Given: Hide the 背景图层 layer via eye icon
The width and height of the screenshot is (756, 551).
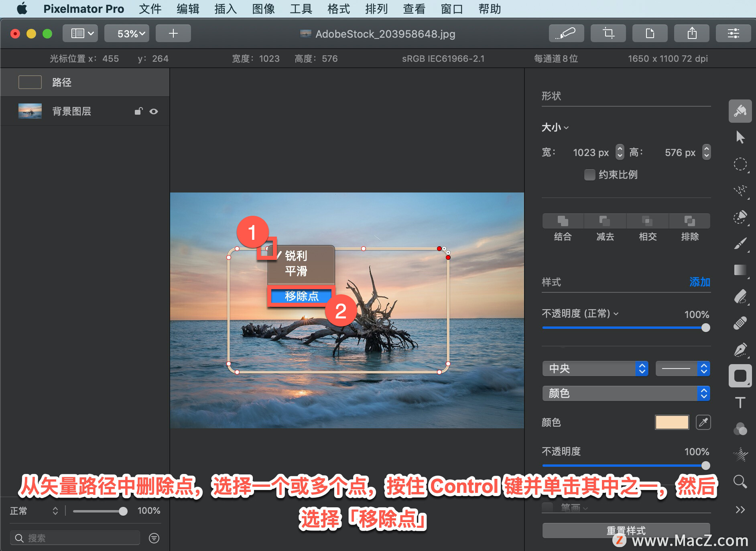Looking at the screenshot, I should click(x=154, y=111).
